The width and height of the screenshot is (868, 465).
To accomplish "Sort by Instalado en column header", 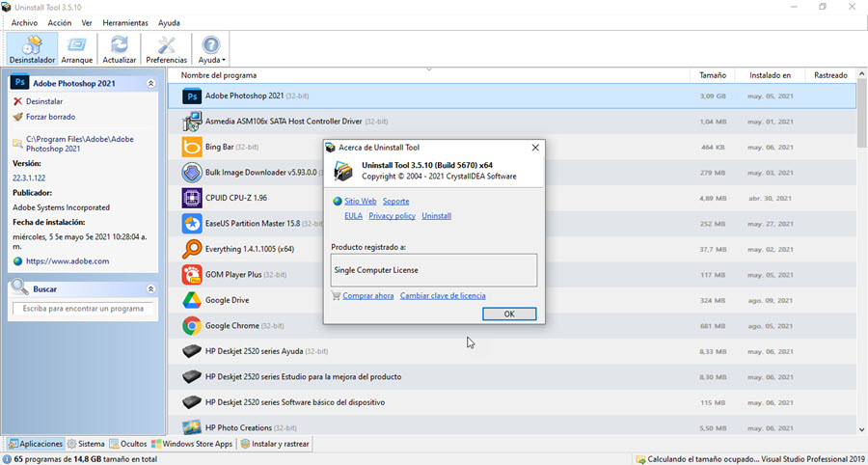I will 770,75.
